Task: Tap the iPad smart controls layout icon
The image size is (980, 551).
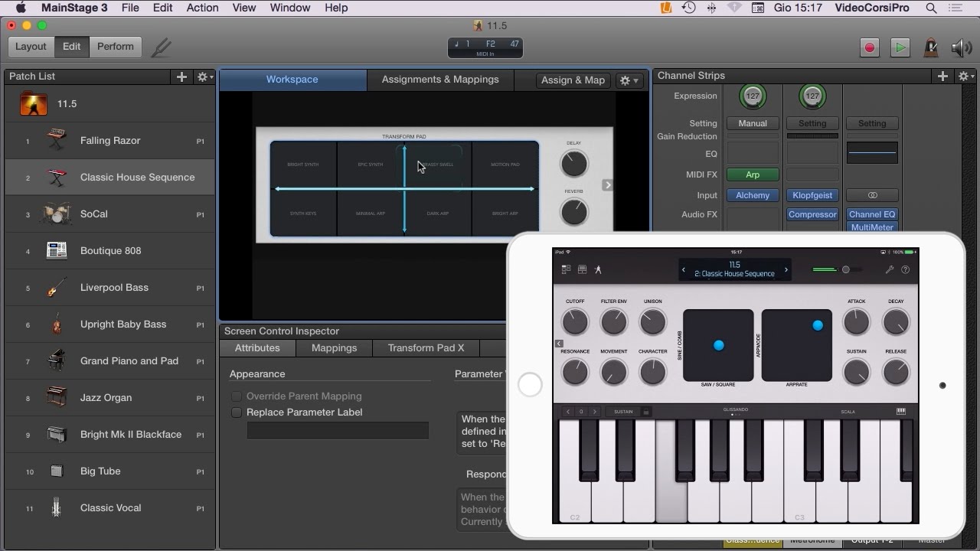Action: 582,269
